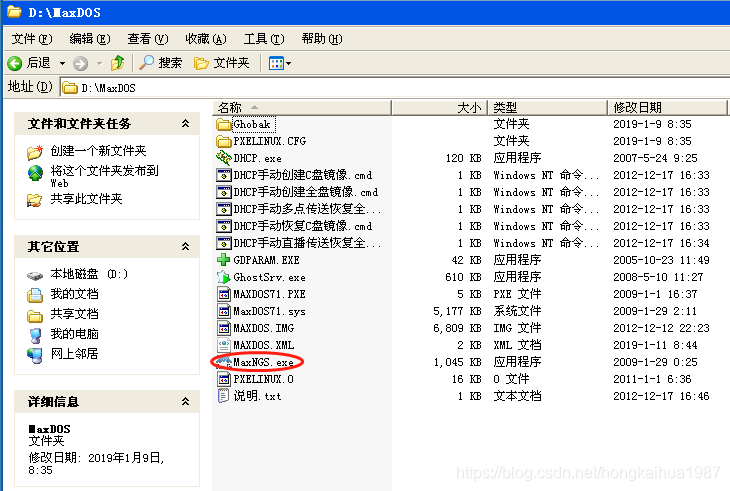Open 共享文档 link
Image resolution: width=730 pixels, height=491 pixels.
pos(74,314)
